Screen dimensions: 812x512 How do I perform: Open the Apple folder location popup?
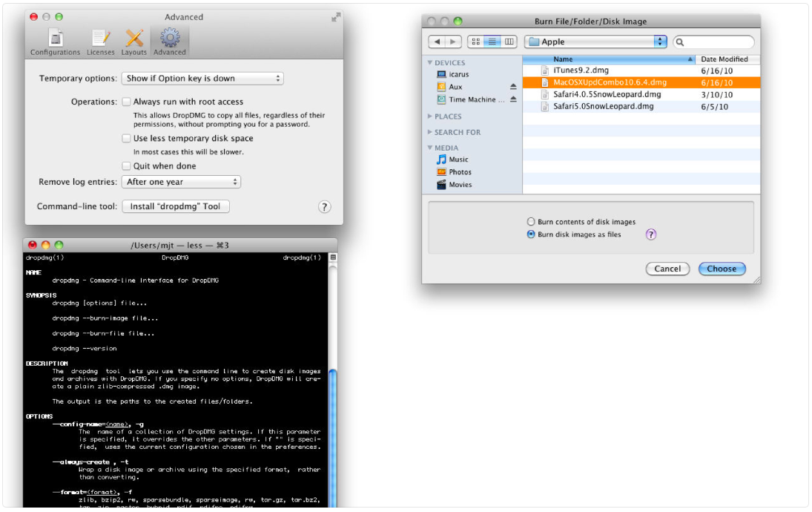tap(595, 42)
